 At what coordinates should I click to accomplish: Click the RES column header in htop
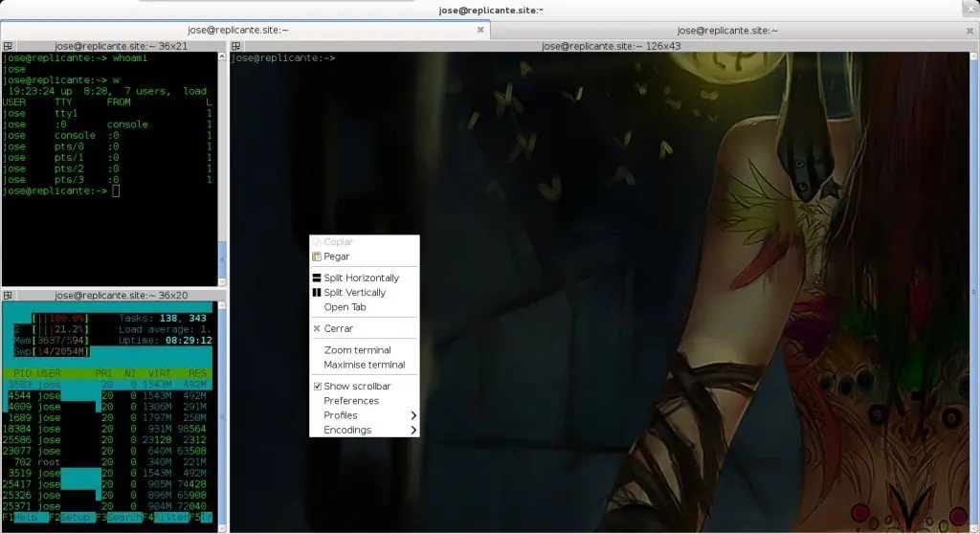[x=197, y=373]
